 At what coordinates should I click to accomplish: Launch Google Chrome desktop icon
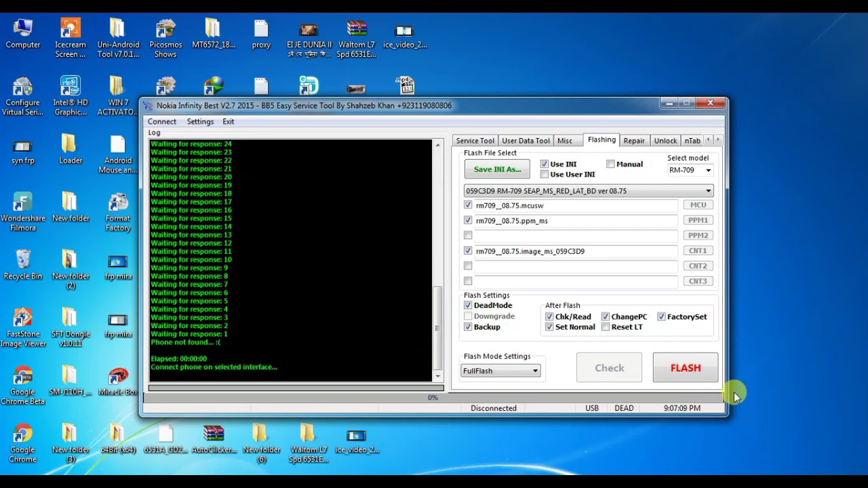click(22, 443)
